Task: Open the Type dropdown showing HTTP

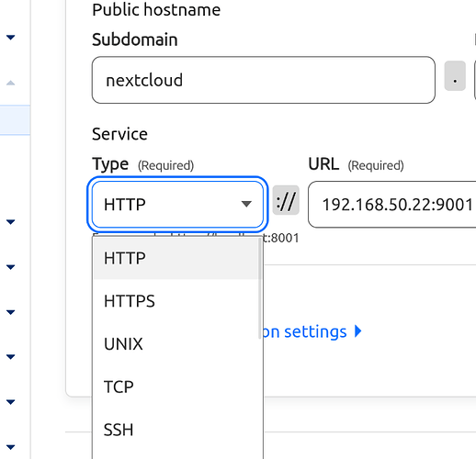Action: point(177,204)
